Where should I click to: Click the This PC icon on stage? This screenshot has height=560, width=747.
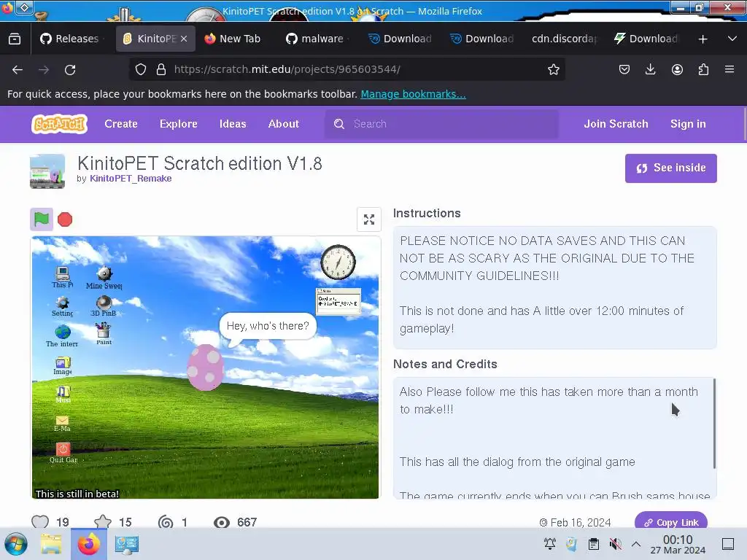(63, 277)
